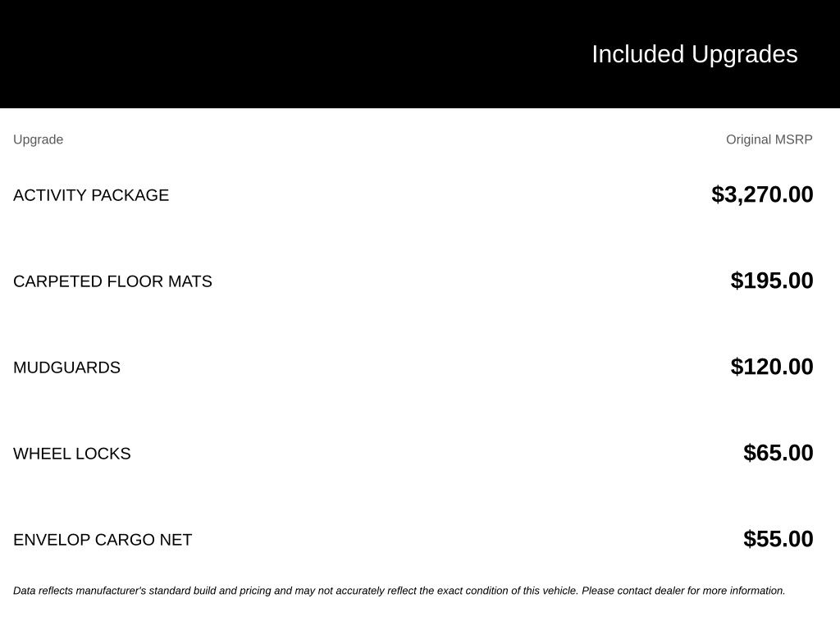Click the $120.00 mudguards price
The image size is (840, 630).
(x=771, y=367)
